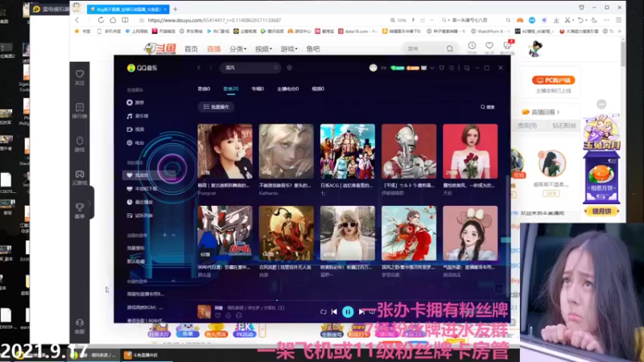Open Douyu history clock icon
The width and height of the screenshot is (644, 362).
(x=472, y=46)
